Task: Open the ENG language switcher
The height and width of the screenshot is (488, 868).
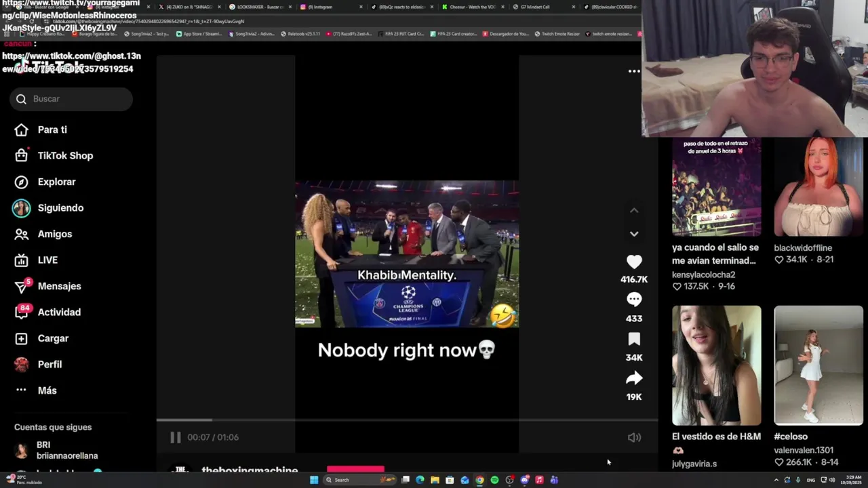Action: click(x=810, y=480)
